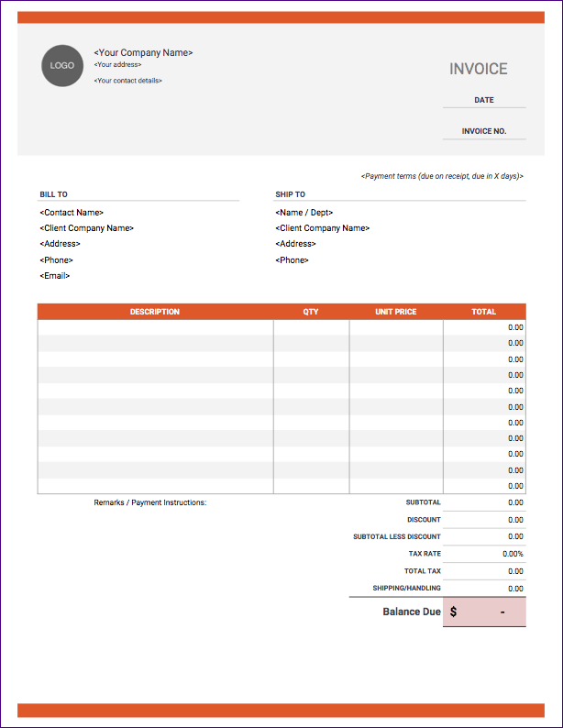Select the DISCOUNT amount cell

click(x=484, y=520)
